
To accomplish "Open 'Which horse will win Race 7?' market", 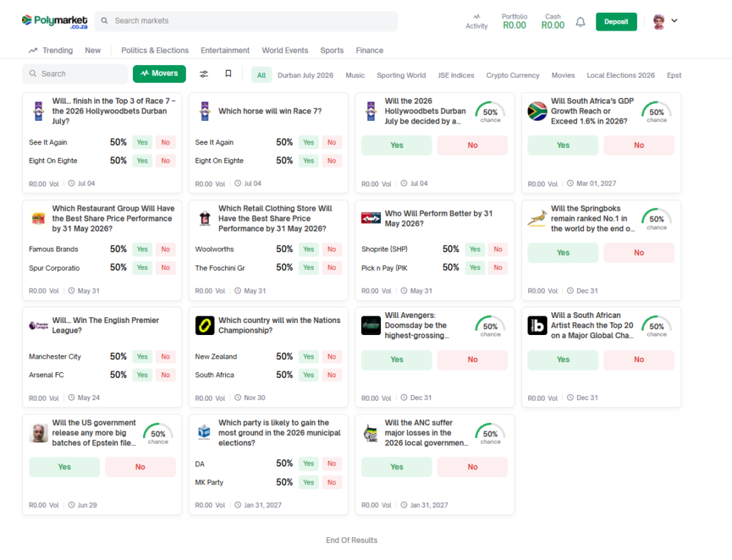I will pos(269,111).
